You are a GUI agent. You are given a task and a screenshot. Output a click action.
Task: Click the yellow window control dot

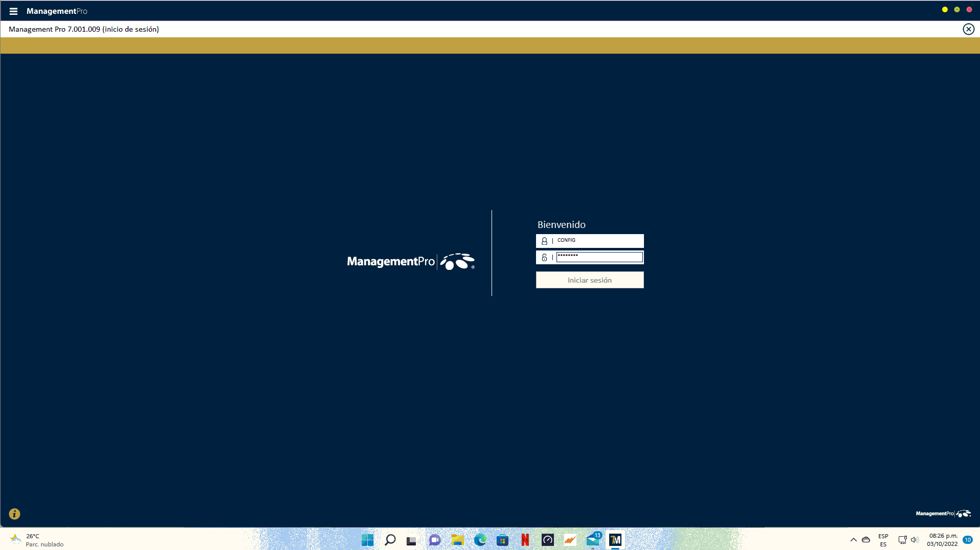945,10
